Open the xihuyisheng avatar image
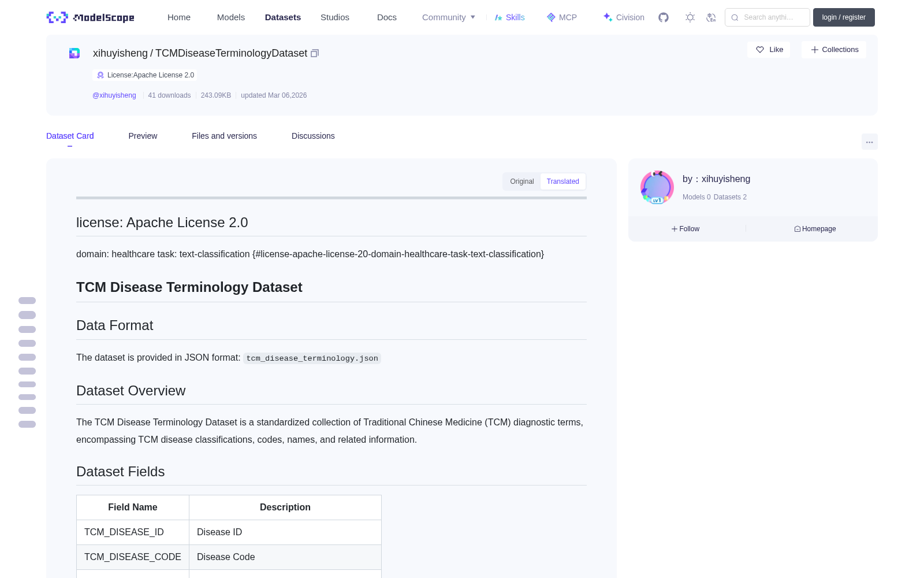This screenshot has height=578, width=924. tap(657, 187)
